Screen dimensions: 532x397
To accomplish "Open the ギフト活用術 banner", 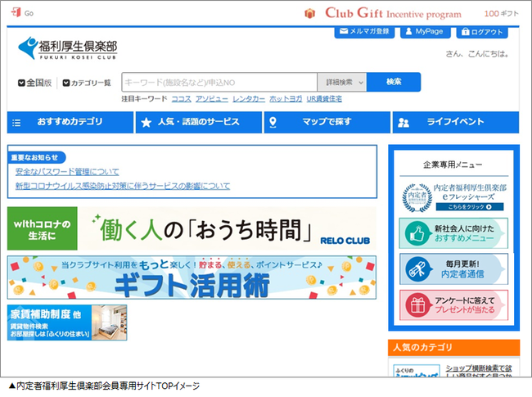I will tap(192, 277).
